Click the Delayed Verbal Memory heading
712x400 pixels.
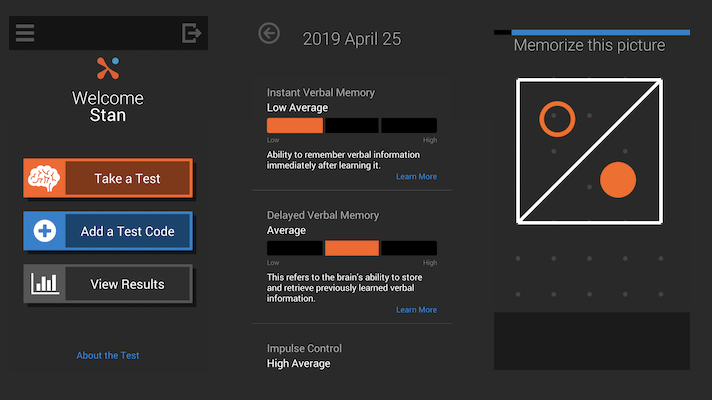tap(323, 215)
